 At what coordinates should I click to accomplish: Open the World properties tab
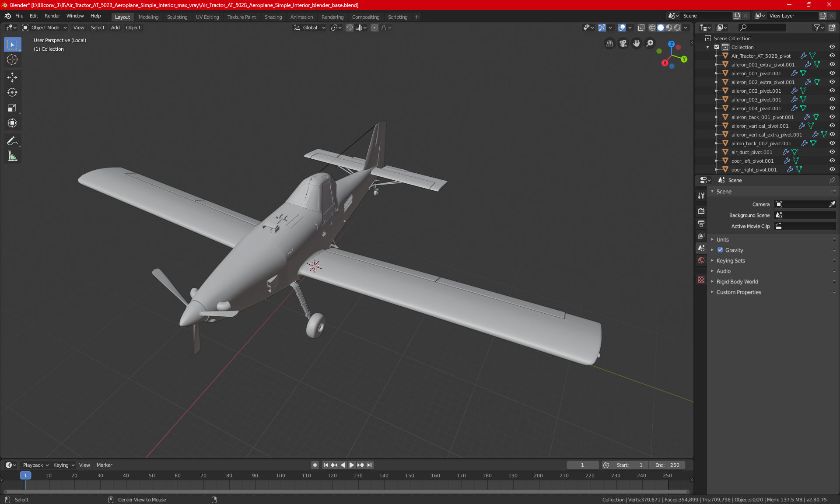[701, 260]
